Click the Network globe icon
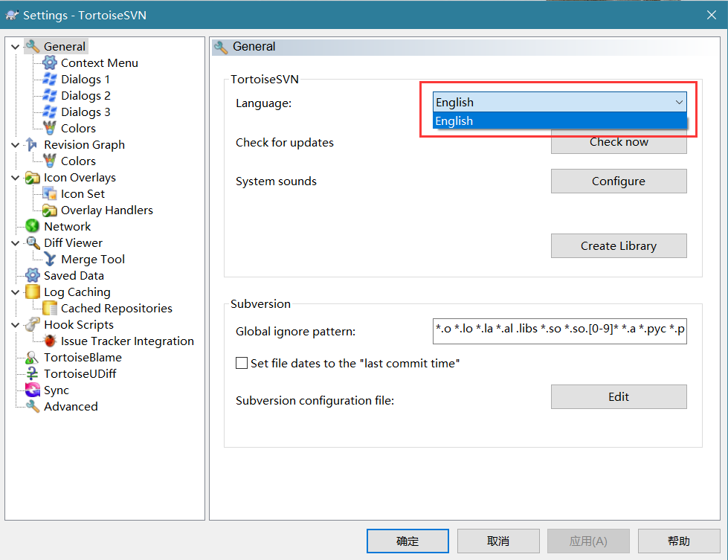 [x=33, y=226]
